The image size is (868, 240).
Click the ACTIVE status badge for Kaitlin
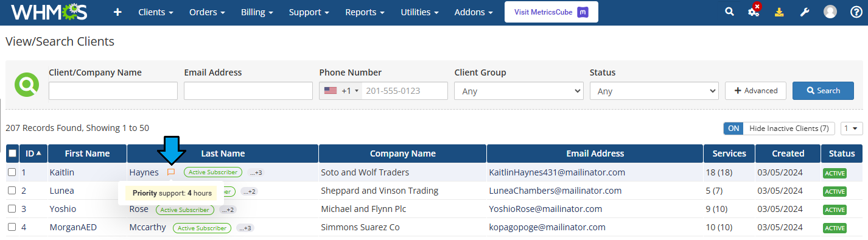835,173
